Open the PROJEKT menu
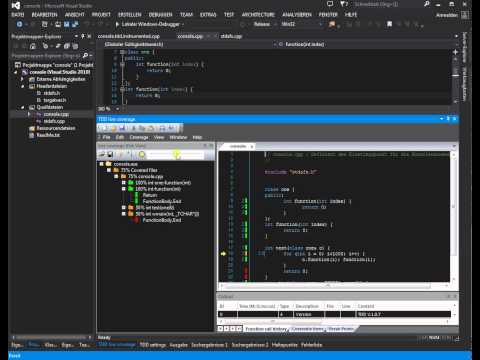 101,15
